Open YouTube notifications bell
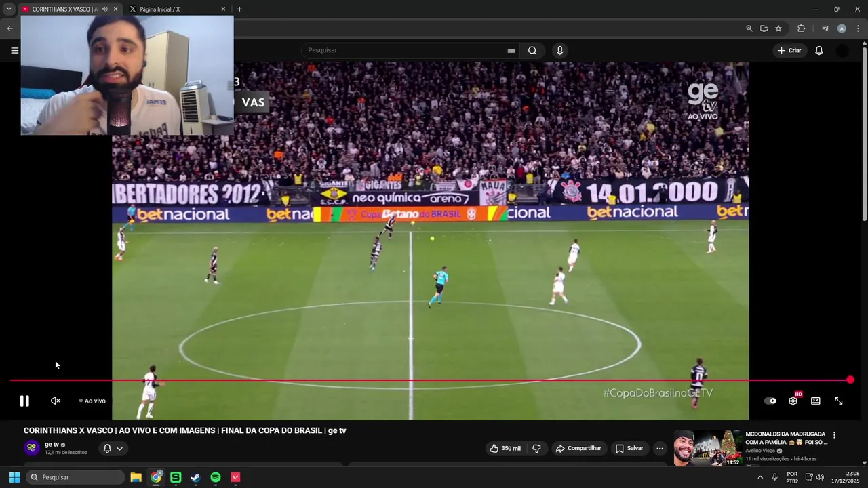Viewport: 868px width, 488px height. 819,50
